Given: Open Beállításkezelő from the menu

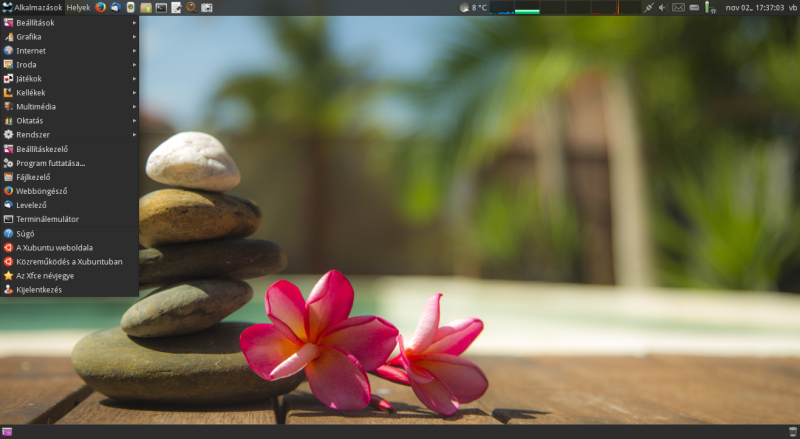Looking at the screenshot, I should click(x=69, y=149).
